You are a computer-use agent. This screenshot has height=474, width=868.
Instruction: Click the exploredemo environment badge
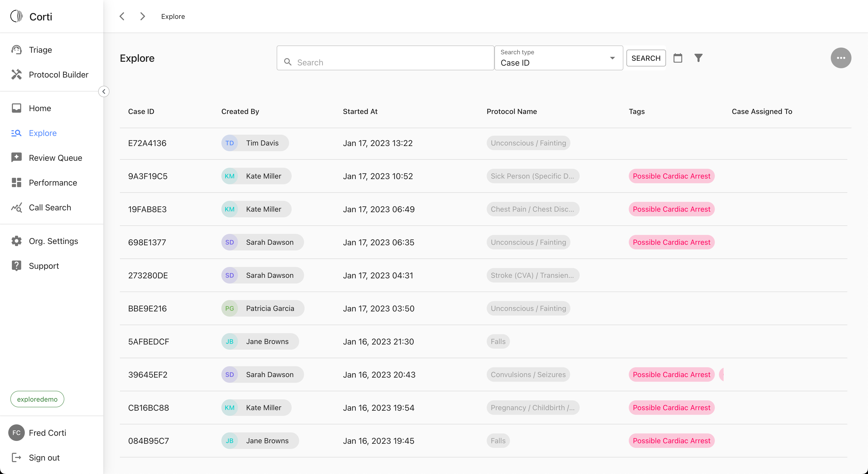(37, 399)
